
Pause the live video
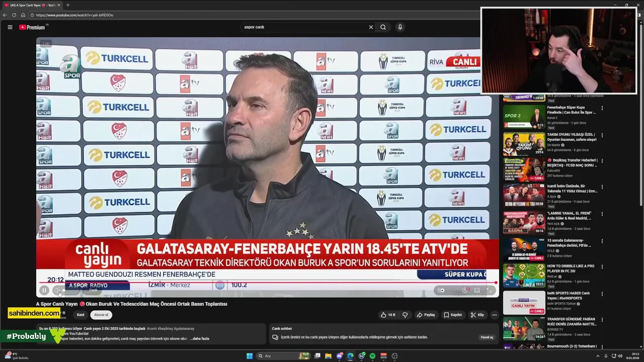pyautogui.click(x=44, y=290)
